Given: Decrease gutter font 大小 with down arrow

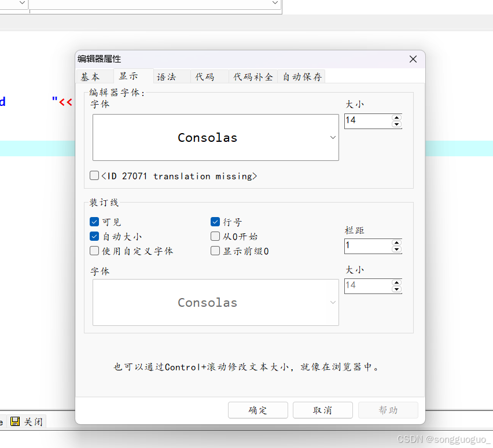Looking at the screenshot, I should tap(397, 289).
